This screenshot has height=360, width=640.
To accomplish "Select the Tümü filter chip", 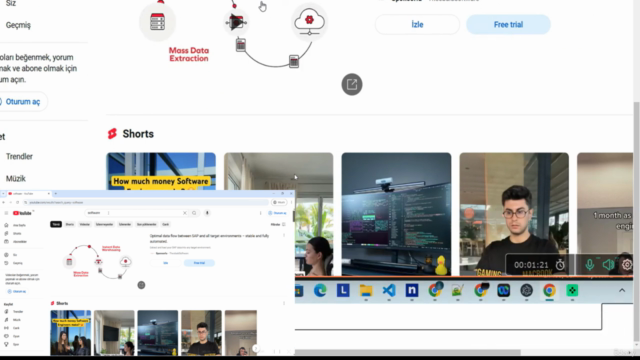I will coord(56,224).
